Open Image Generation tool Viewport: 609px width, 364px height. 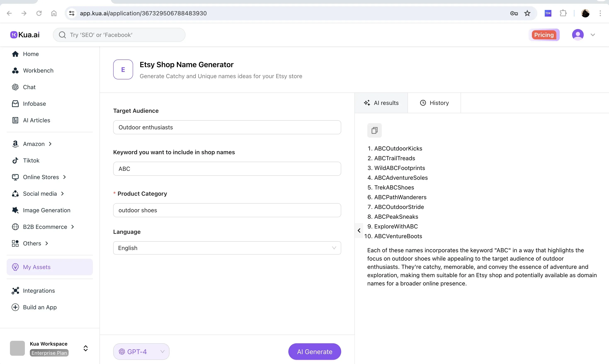click(47, 210)
